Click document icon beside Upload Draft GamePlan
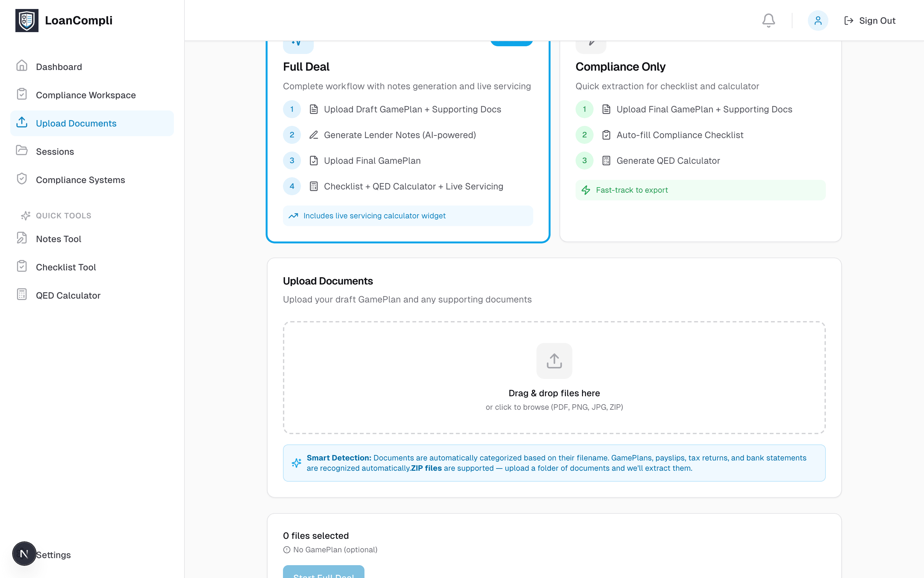Screen dimensions: 924x578 coord(313,109)
